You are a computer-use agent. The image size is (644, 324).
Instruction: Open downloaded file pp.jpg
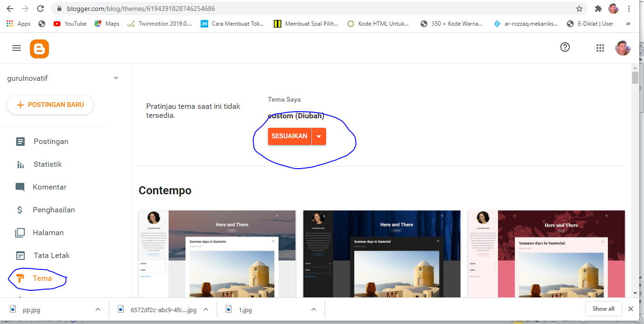point(31,310)
